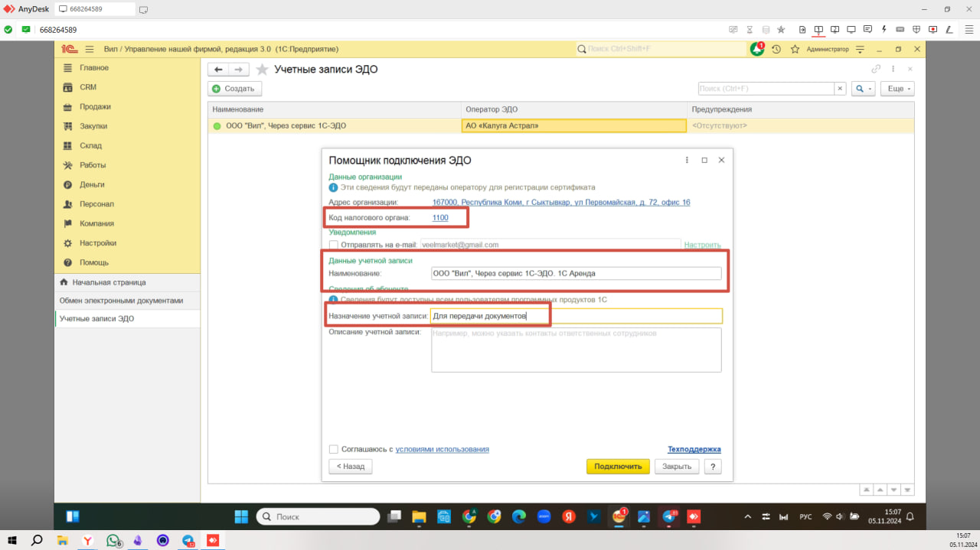This screenshot has height=550, width=980.
Task: Open the 1C history clock icon
Action: point(776,49)
